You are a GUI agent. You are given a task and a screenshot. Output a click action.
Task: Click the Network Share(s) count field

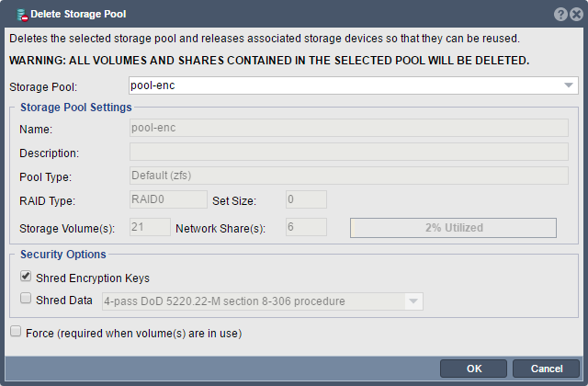[306, 227]
